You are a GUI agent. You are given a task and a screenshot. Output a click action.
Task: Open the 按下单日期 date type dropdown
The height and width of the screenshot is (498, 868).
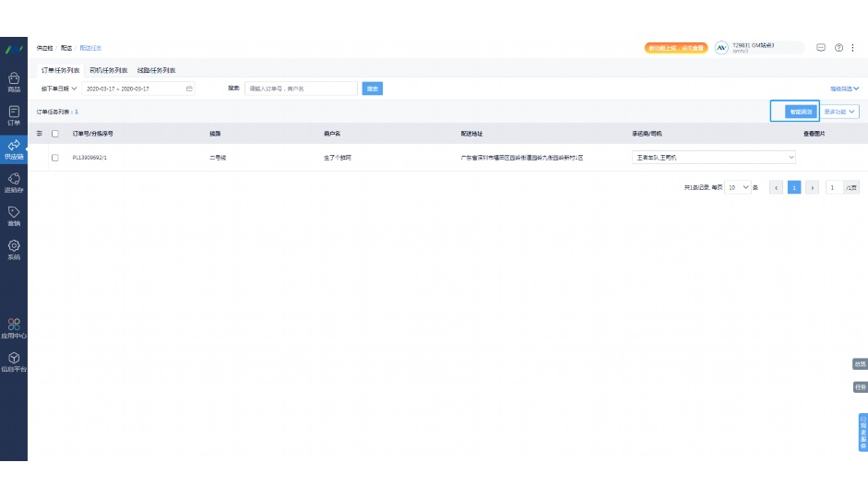point(59,89)
